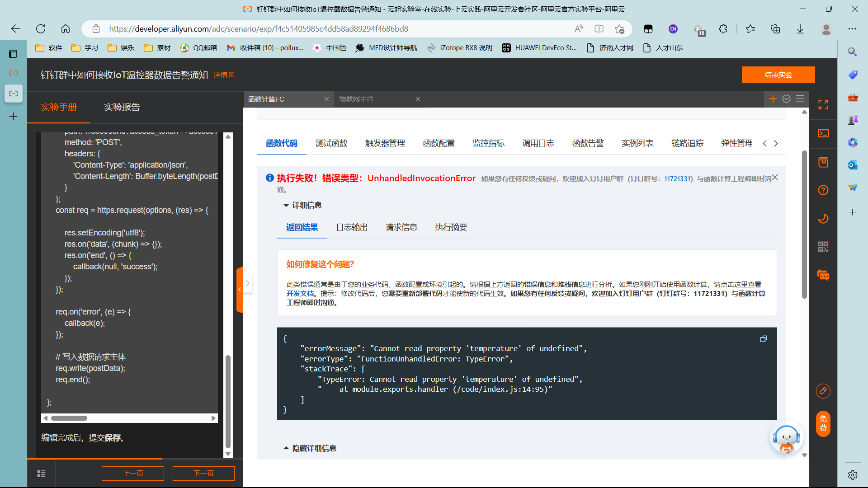
Task: Open the orange chat feedback icon
Action: 823,275
